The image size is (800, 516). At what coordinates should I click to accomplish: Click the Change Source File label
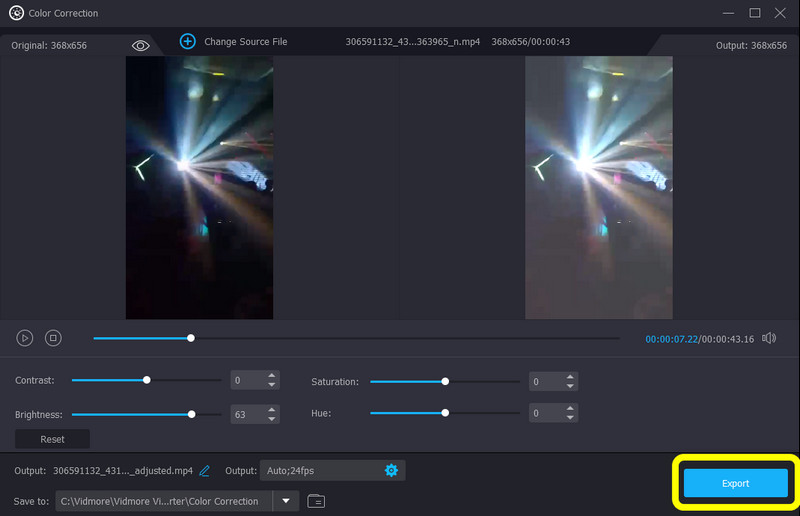[x=245, y=42]
